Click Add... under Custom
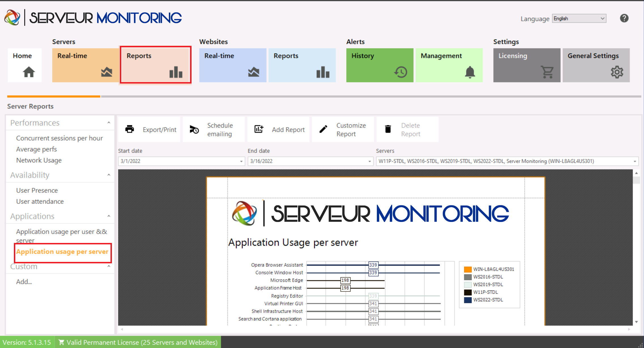Viewport: 644px width, 348px height. (x=24, y=282)
